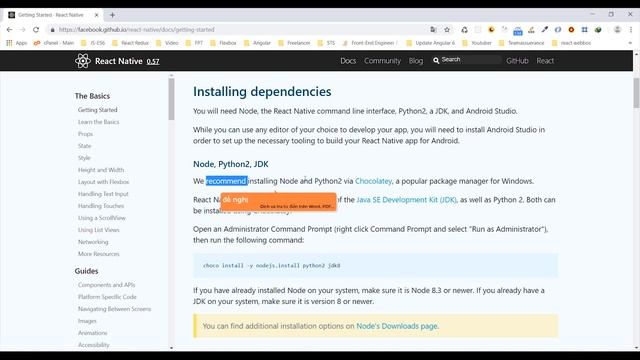The image size is (640, 360).
Task: Open the Chrome profile avatar
Action: (x=618, y=30)
